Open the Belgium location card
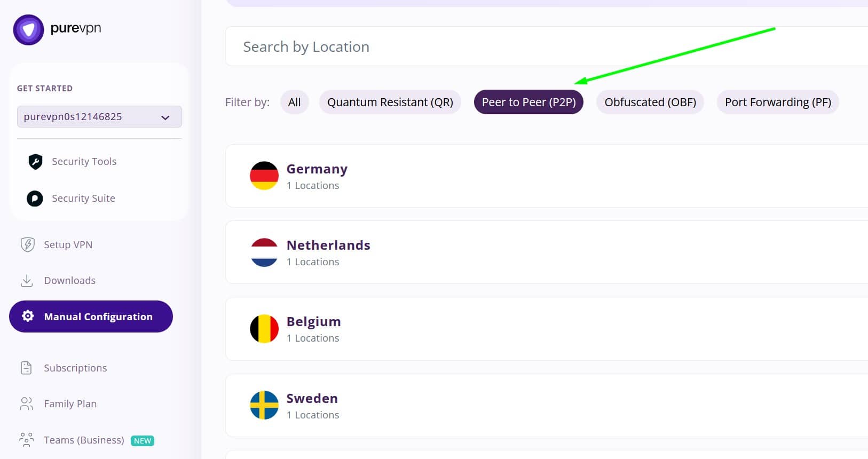The width and height of the screenshot is (868, 459). tap(547, 329)
